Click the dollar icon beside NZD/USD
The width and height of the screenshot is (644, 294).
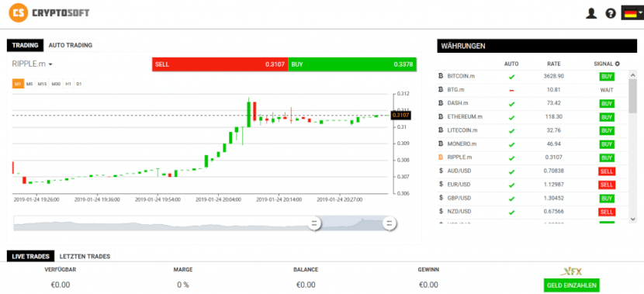pos(441,212)
